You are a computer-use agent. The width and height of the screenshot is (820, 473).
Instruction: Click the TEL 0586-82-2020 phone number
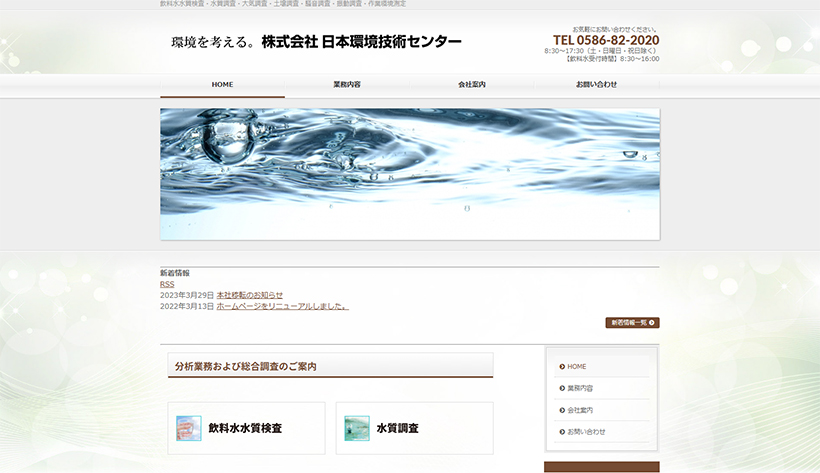coord(606,40)
